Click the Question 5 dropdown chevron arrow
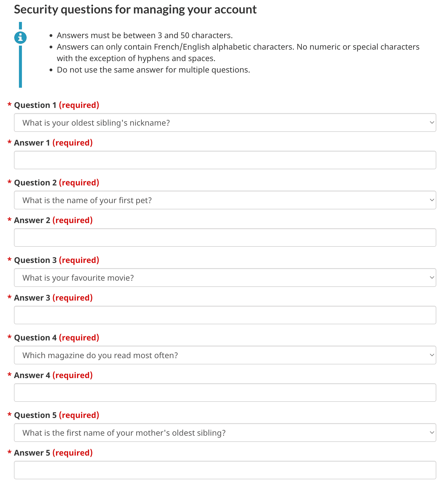The image size is (448, 488). (x=432, y=433)
